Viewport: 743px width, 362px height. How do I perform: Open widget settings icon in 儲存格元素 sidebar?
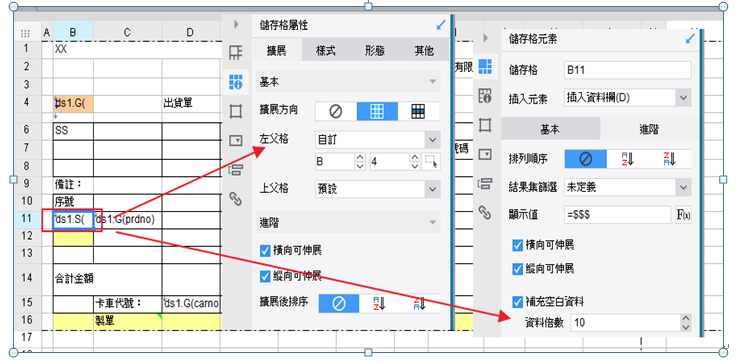click(x=485, y=154)
